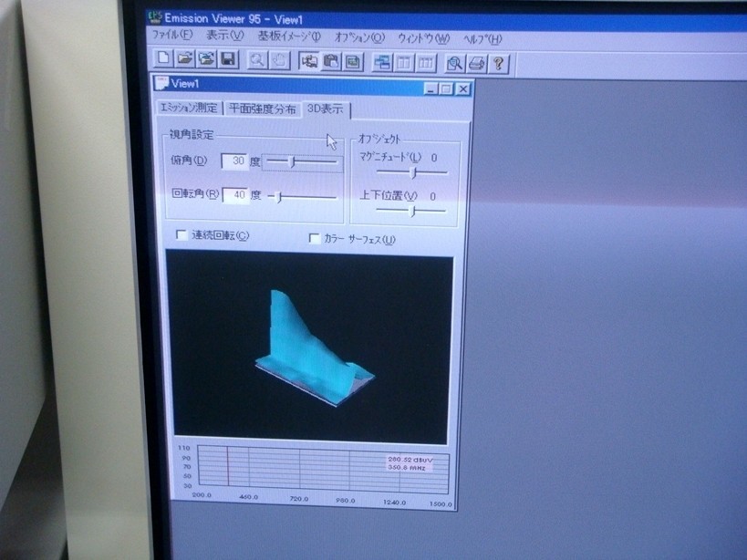Click the 上下位置(V) slider handle
Screen dimensions: 747x560
pos(412,211)
